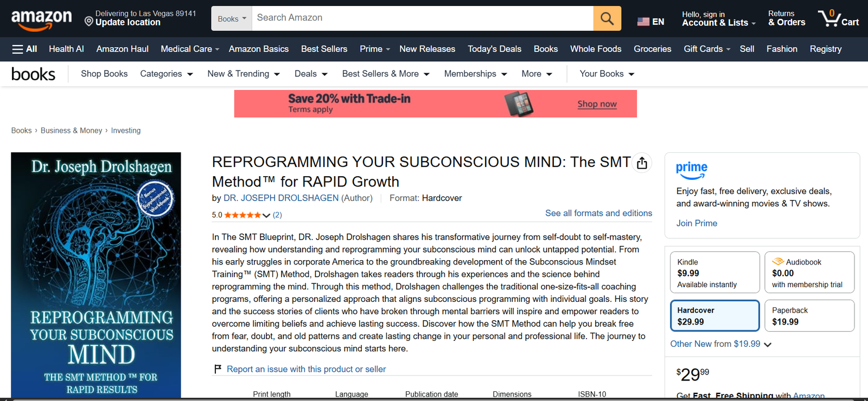
Task: Open the More dropdown
Action: coord(537,74)
